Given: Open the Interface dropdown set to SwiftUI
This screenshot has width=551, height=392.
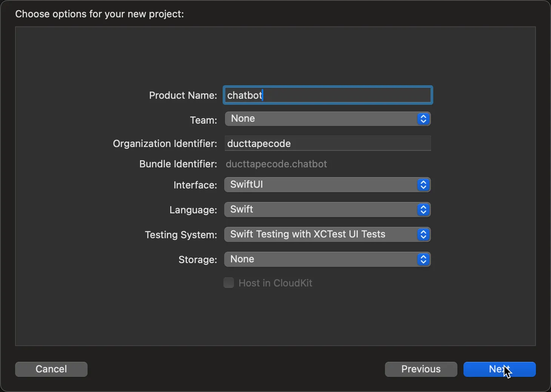Looking at the screenshot, I should coord(321,185).
